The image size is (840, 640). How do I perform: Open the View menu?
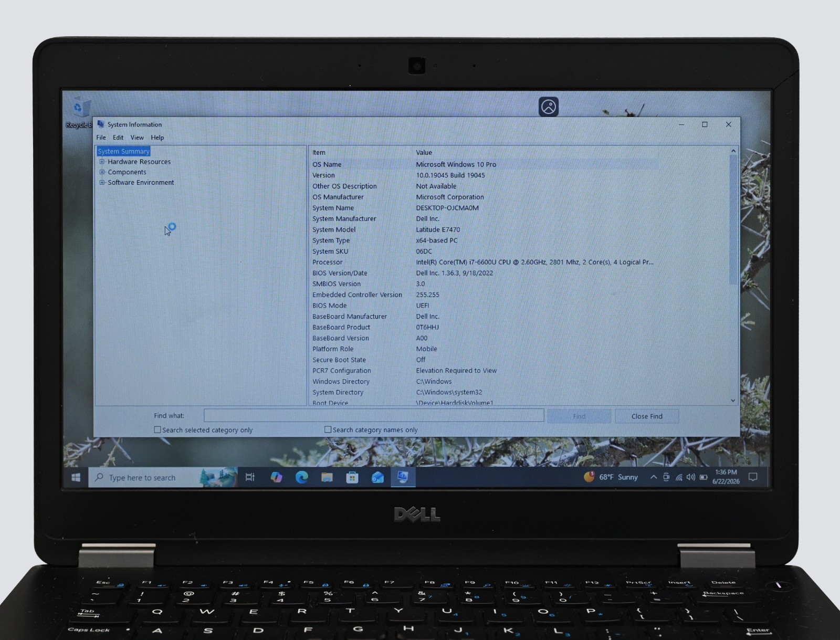137,138
